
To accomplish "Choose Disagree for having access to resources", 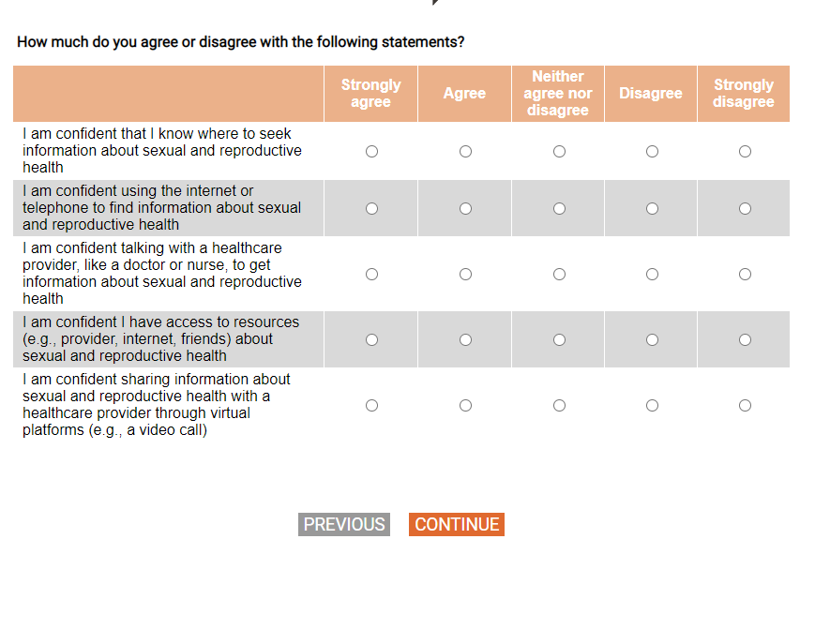I will [652, 339].
